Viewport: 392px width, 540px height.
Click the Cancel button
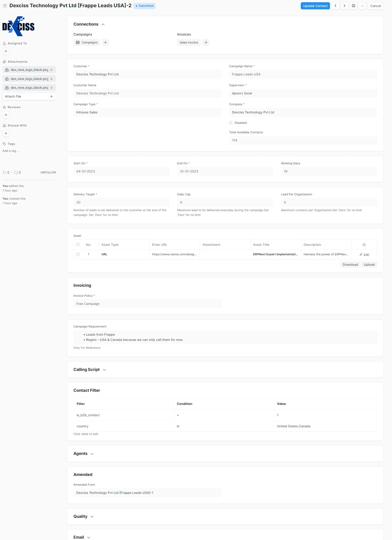coord(375,6)
